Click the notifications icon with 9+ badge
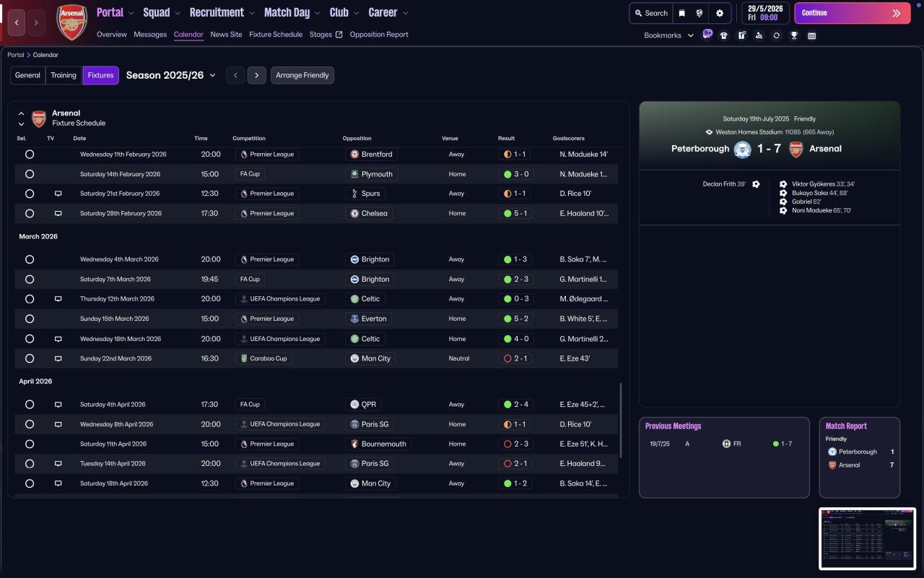 pos(707,34)
